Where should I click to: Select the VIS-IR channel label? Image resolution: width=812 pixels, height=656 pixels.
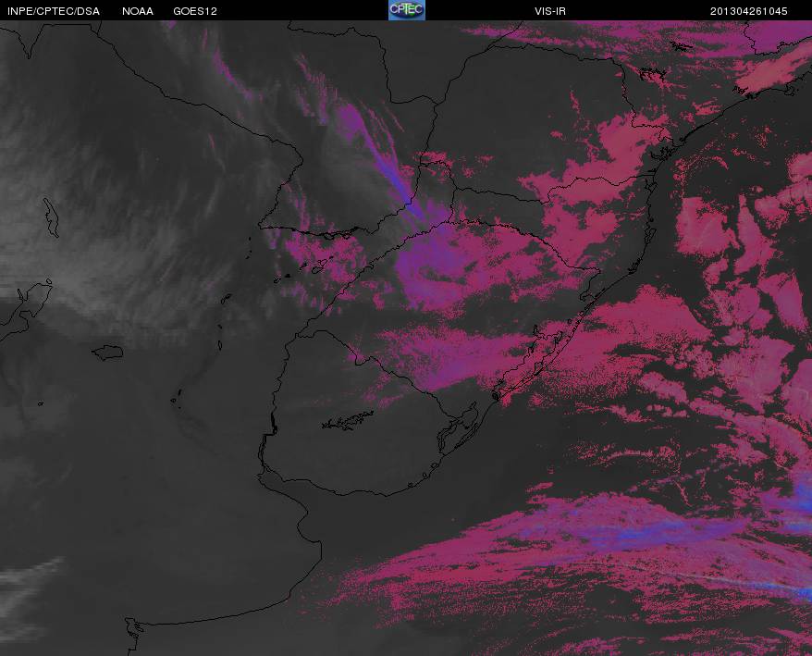click(550, 11)
